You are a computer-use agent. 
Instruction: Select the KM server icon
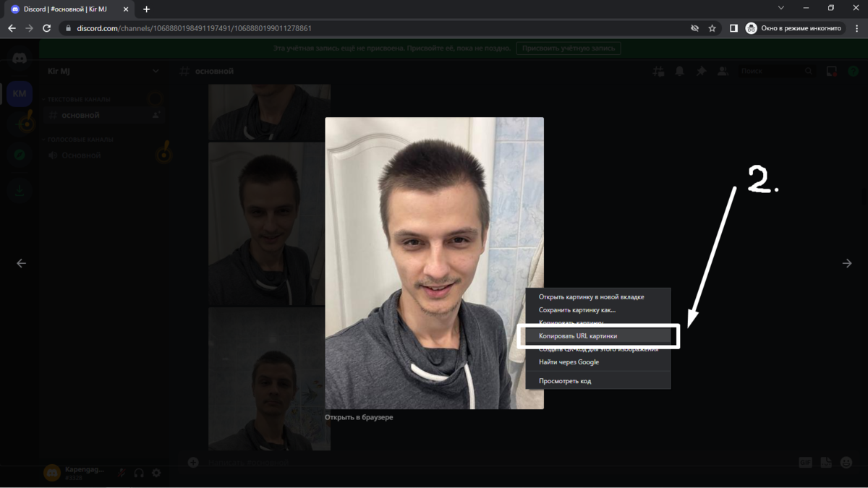tap(20, 94)
